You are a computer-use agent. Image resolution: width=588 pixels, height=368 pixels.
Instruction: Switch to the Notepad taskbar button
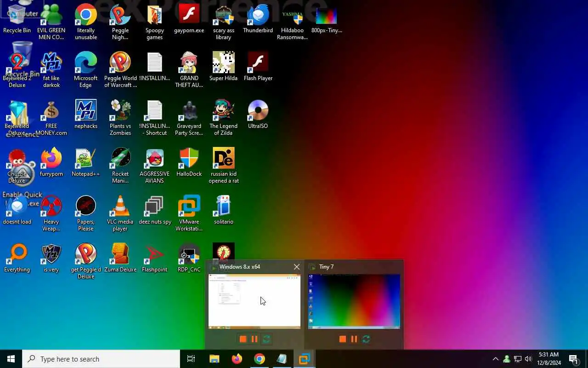282,359
